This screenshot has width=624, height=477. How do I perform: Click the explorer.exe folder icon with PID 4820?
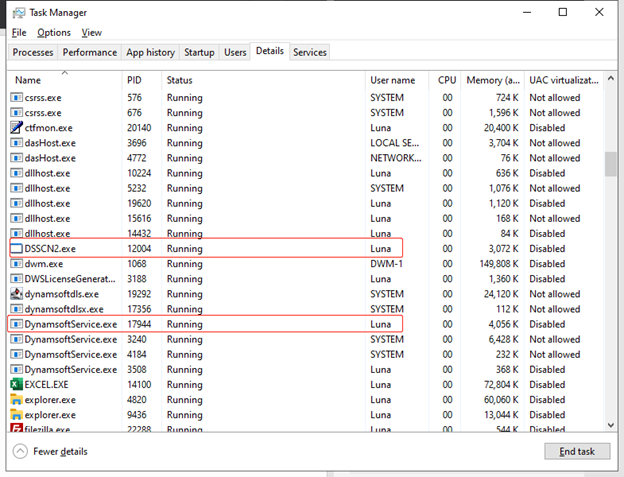pyautogui.click(x=16, y=400)
